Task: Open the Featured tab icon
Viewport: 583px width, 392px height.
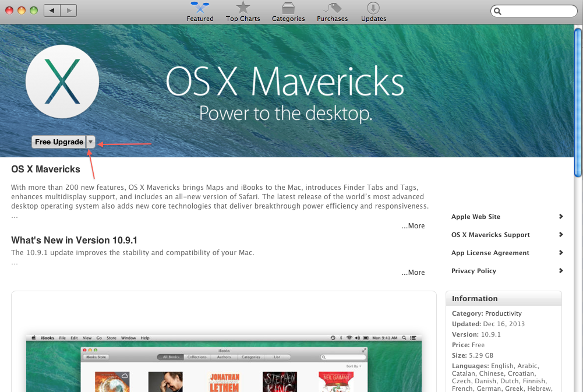Action: pos(200,7)
